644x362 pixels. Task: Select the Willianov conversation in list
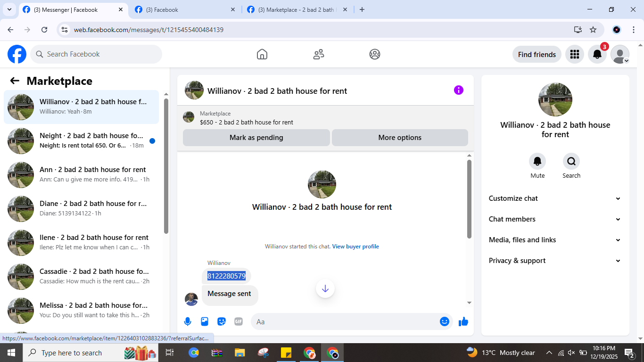pos(81,107)
